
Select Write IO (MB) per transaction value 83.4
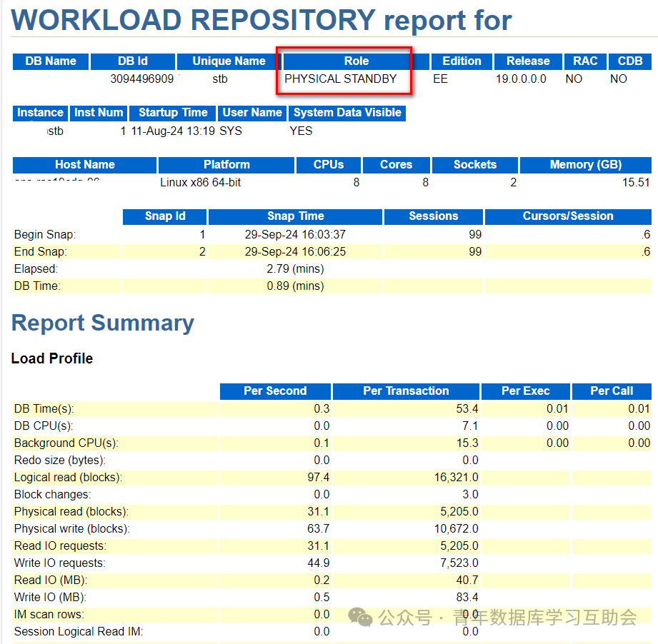click(467, 598)
